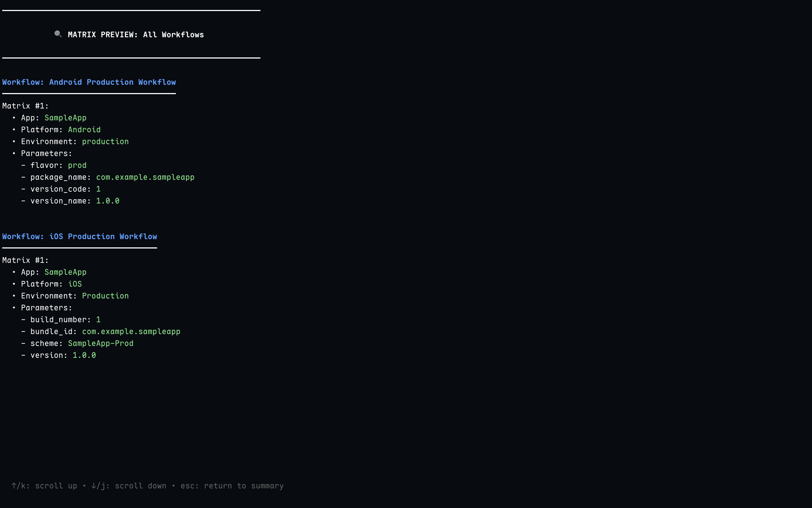Image resolution: width=812 pixels, height=508 pixels.
Task: Click the Parameters label under iOS workflow
Action: coord(46,308)
